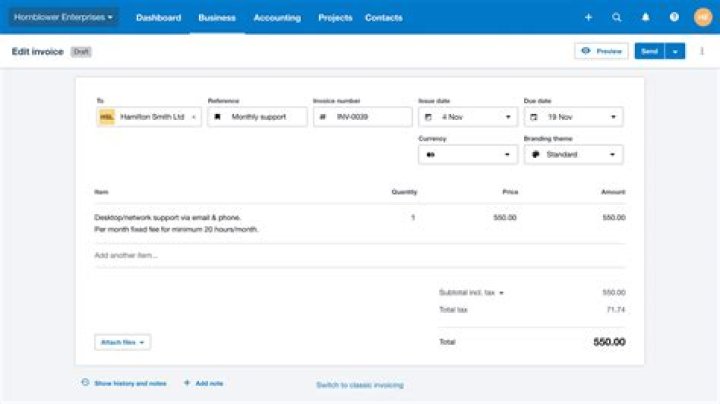Click the help question mark icon

pos(674,17)
